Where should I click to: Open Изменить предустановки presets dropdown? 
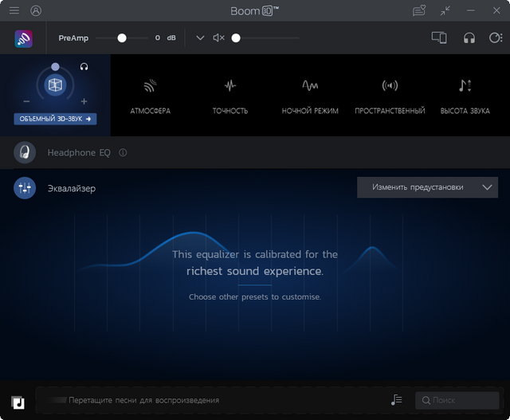click(x=427, y=187)
